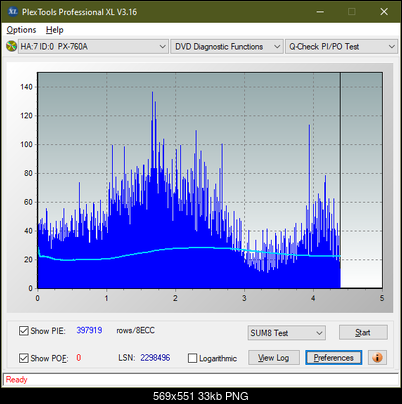Expand the DVD Diagnostic Functions dropdown

227,47
